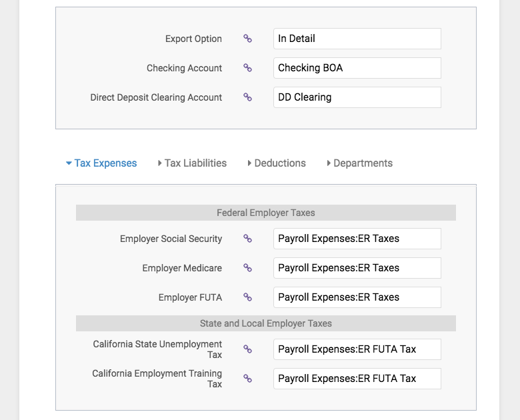
Task: Collapse the Tax Expenses section
Action: [101, 163]
